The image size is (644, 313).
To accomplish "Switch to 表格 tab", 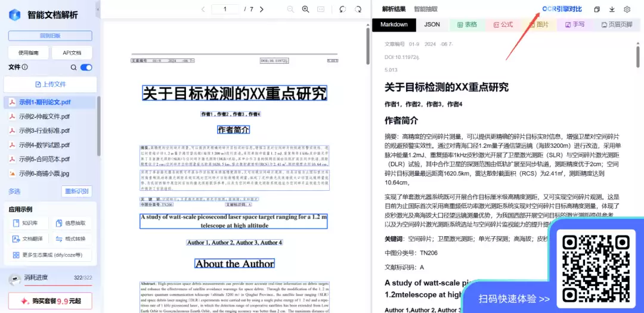I will (467, 24).
